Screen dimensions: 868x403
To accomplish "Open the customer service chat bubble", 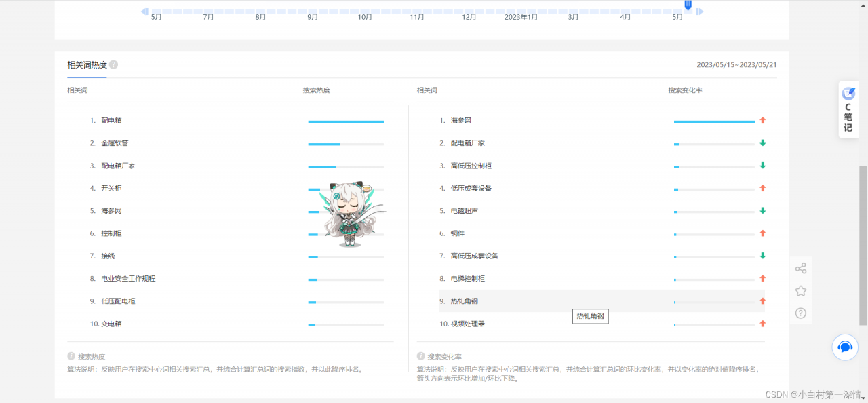I will click(844, 347).
